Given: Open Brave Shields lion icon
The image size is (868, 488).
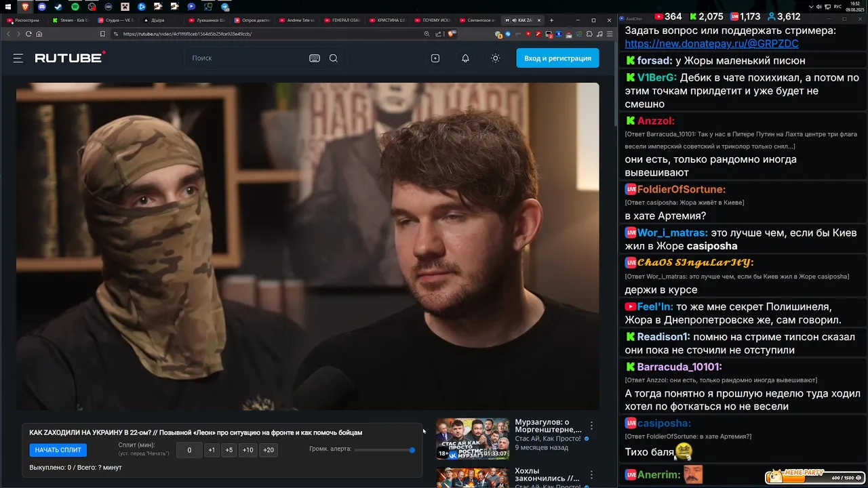Looking at the screenshot, I should 452,34.
